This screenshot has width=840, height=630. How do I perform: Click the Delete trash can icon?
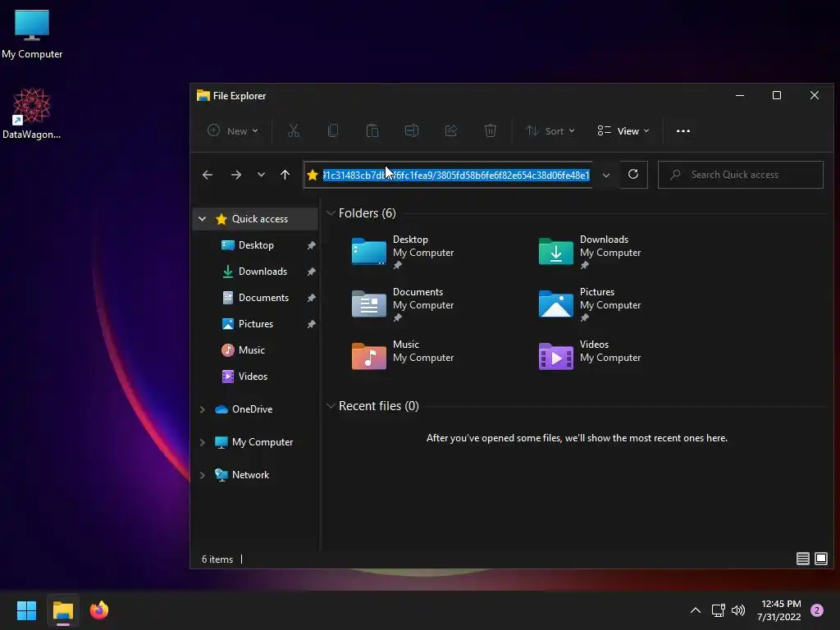tap(491, 130)
